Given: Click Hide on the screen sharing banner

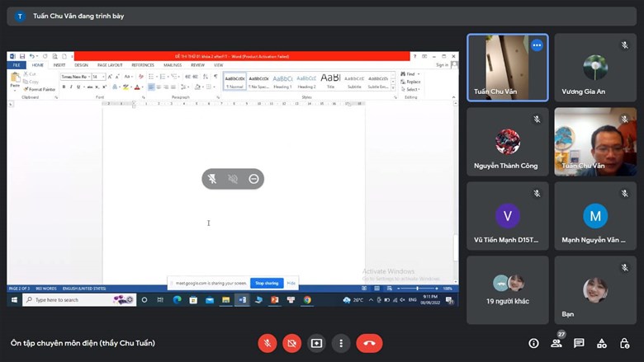Looking at the screenshot, I should tap(291, 283).
